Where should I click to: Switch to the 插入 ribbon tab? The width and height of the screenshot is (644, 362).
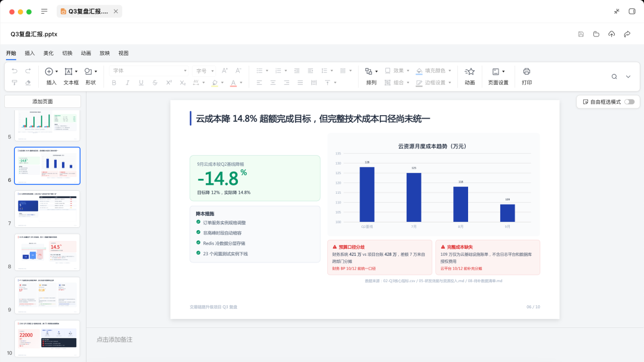point(30,53)
